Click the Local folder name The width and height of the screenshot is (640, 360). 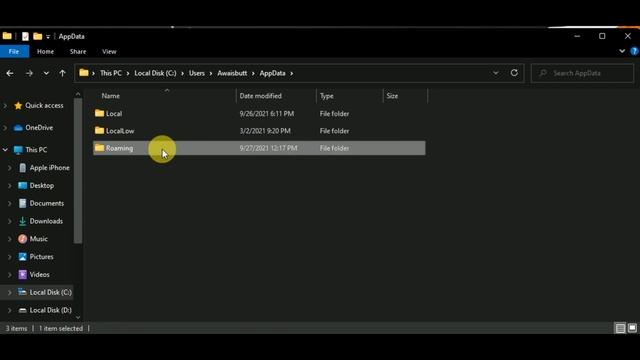(114, 114)
